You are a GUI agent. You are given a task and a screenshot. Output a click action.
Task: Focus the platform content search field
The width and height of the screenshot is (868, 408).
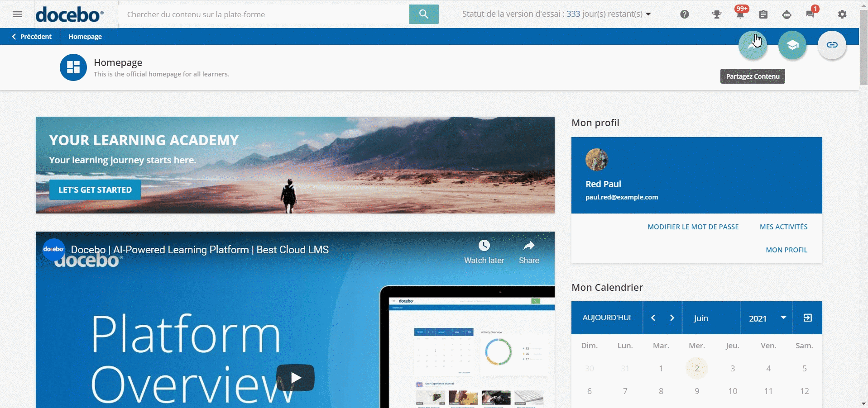coord(265,14)
